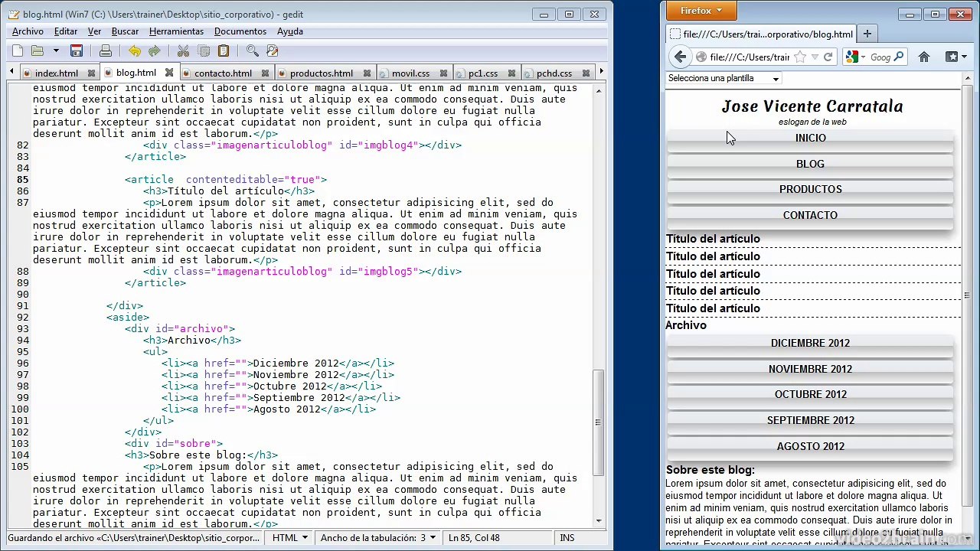Click the paste clipboard icon
980x551 pixels.
click(224, 51)
